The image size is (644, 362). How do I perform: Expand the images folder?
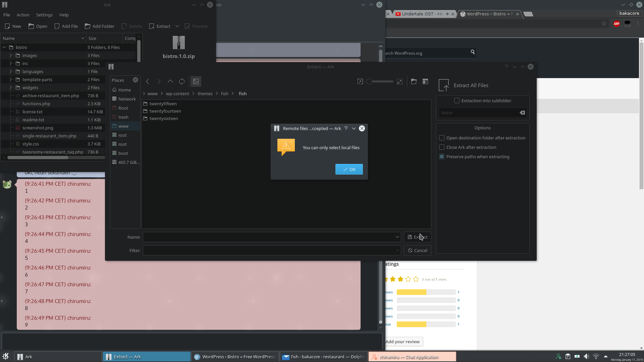[x=11, y=55]
